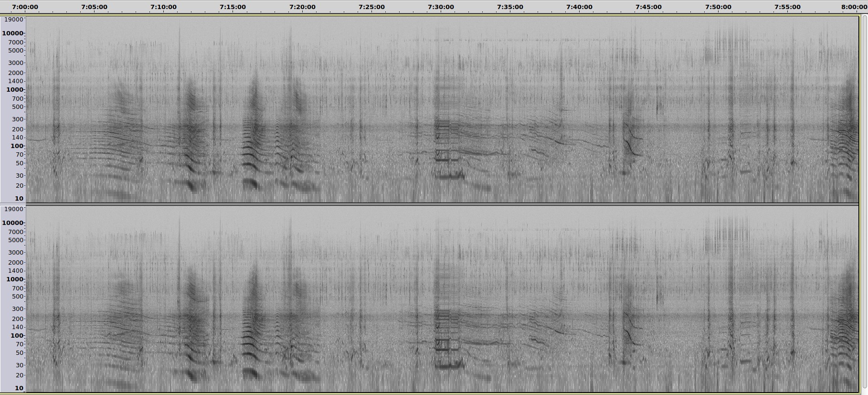Jump to 7:45:00 on the time ruler
The width and height of the screenshot is (868, 395).
[x=648, y=7]
